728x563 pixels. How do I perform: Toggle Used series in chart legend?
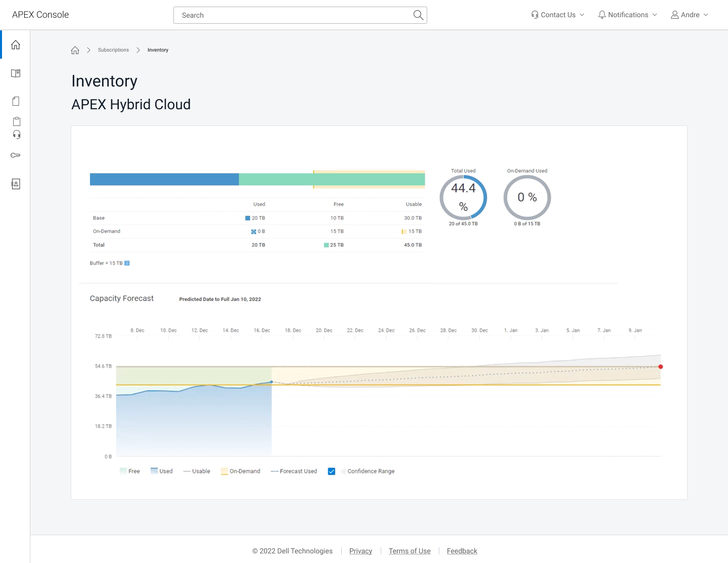click(162, 471)
